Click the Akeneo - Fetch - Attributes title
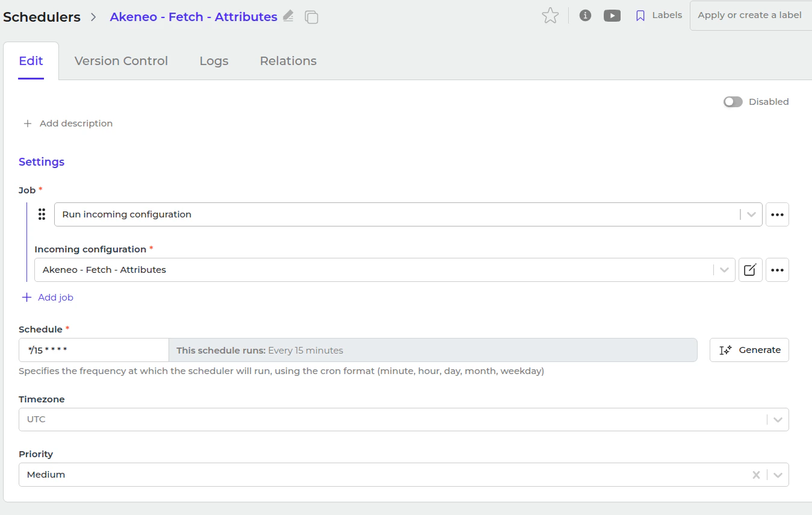 coord(194,17)
